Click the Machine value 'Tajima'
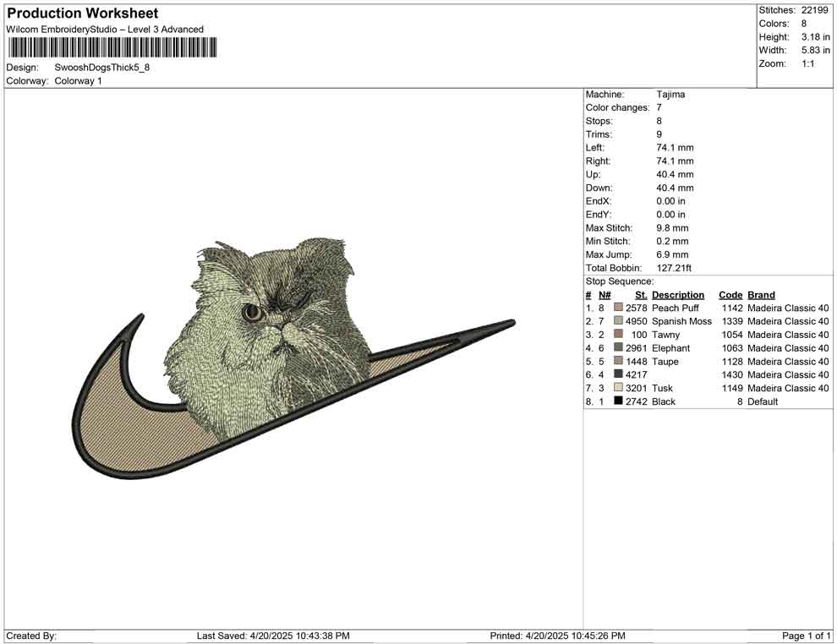Image resolution: width=837 pixels, height=644 pixels. [x=671, y=95]
